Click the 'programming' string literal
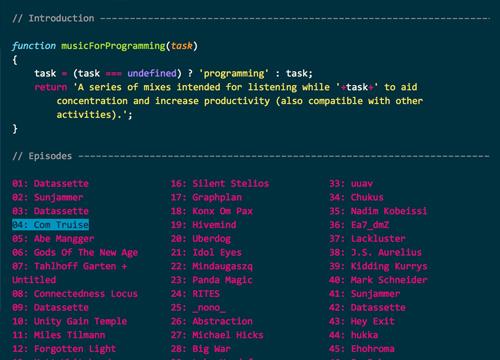The width and height of the screenshot is (500, 360). coord(234,73)
